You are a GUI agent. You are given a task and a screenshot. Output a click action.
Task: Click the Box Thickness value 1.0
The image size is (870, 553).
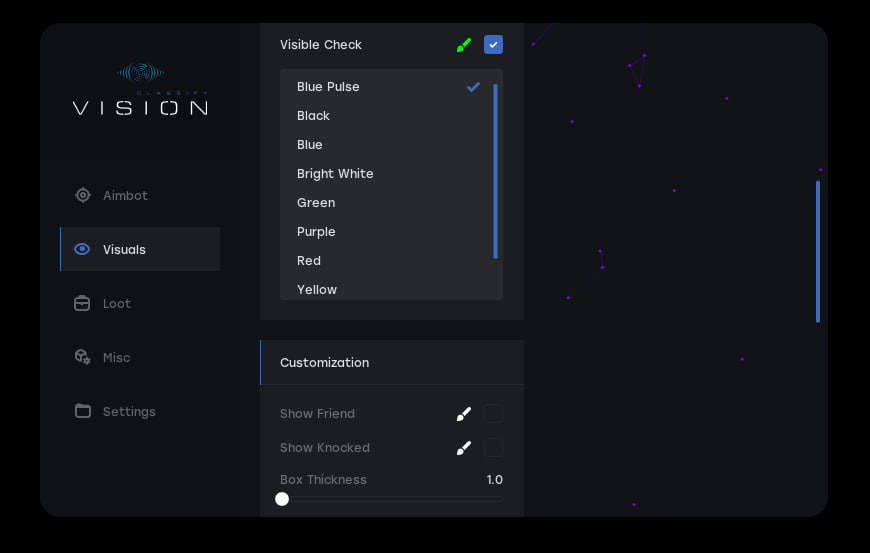[494, 479]
